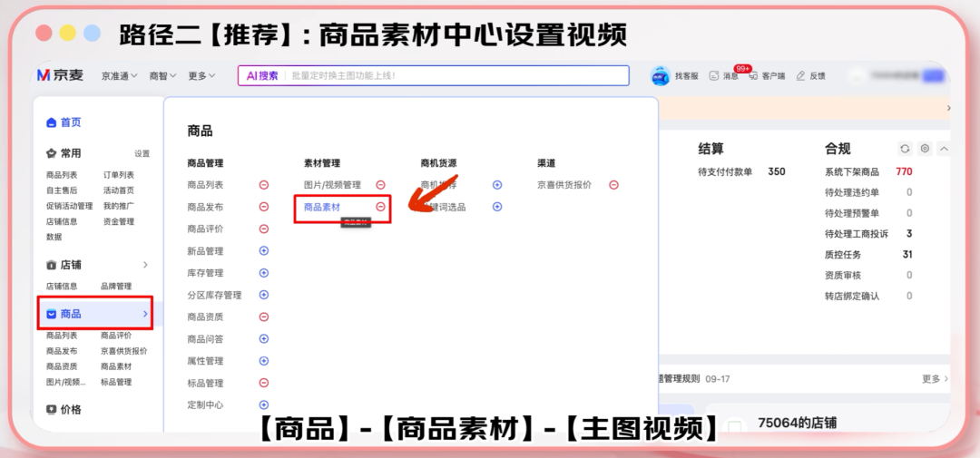
Task: Remove 商品评价 via minus icon
Action: 264,229
